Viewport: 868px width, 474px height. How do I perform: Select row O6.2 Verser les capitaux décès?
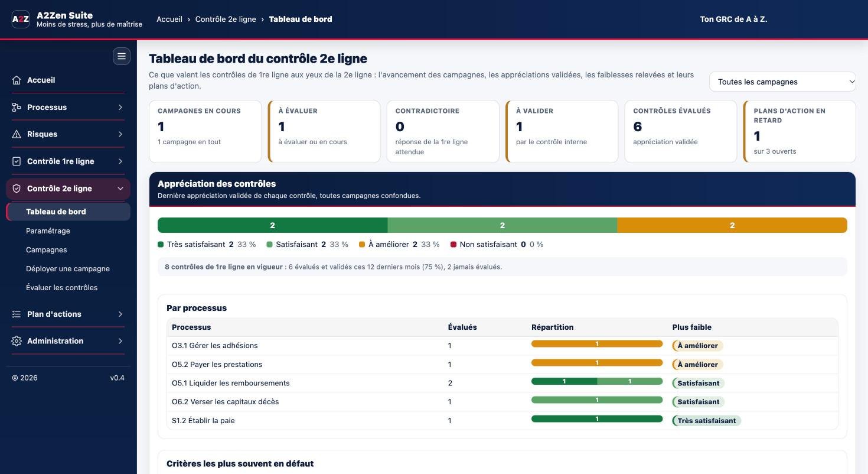point(502,402)
